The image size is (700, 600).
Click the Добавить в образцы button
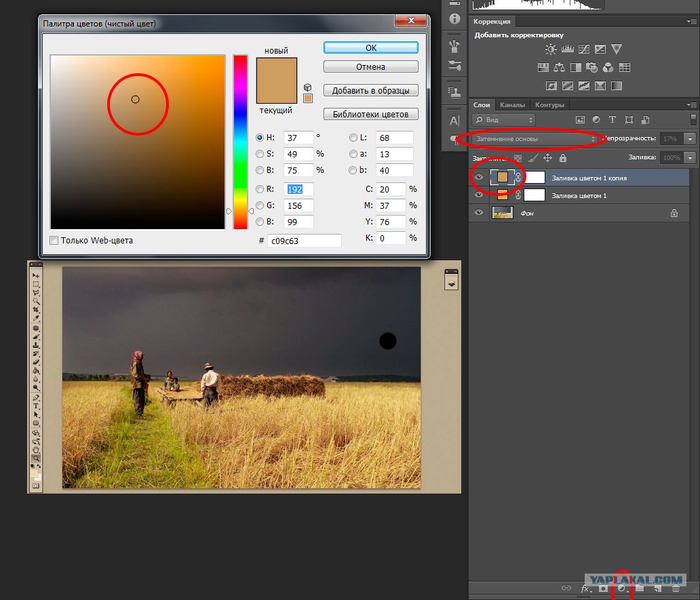click(x=370, y=91)
